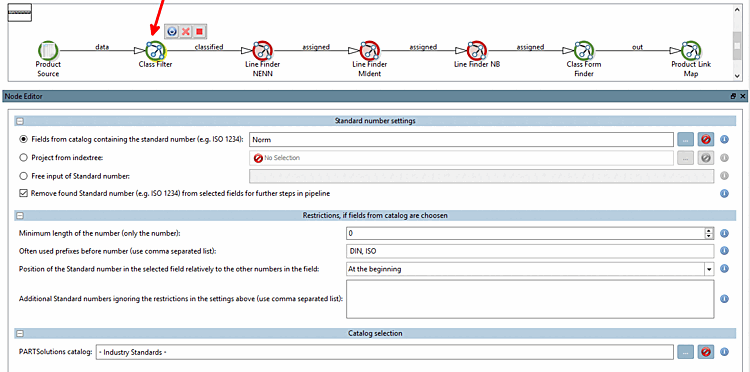
Task: Click the red stop icon above Class Filter
Action: [x=199, y=32]
